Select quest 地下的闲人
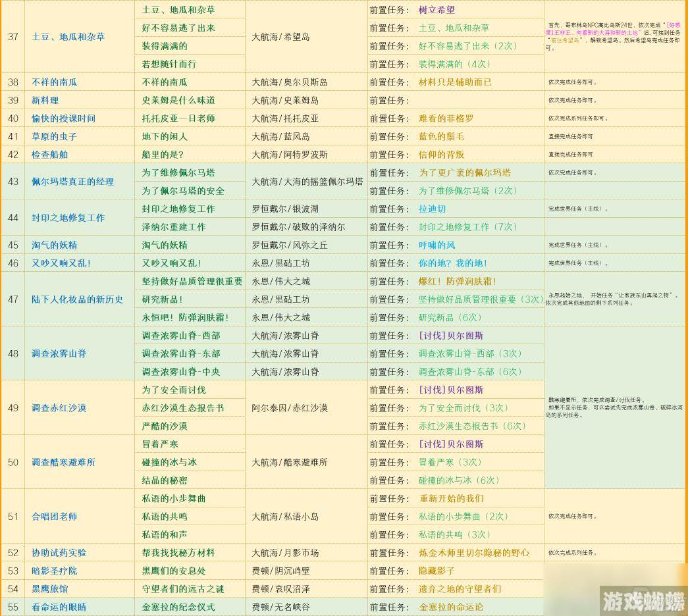Viewport: 688px width, 616px height. point(165,136)
